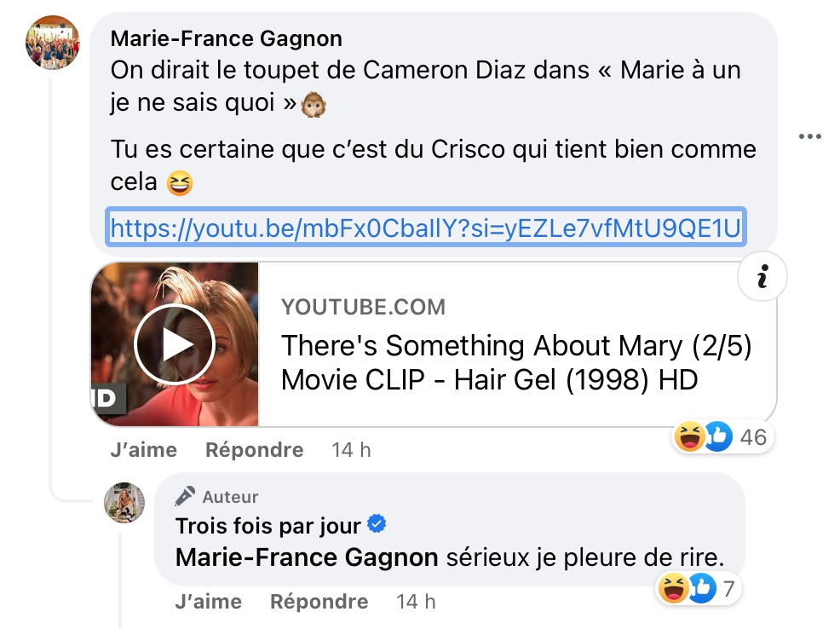Screen dimensions: 840x629
Task: Reply to Marie-France Gagnon's comment via Répondre
Action: point(255,449)
